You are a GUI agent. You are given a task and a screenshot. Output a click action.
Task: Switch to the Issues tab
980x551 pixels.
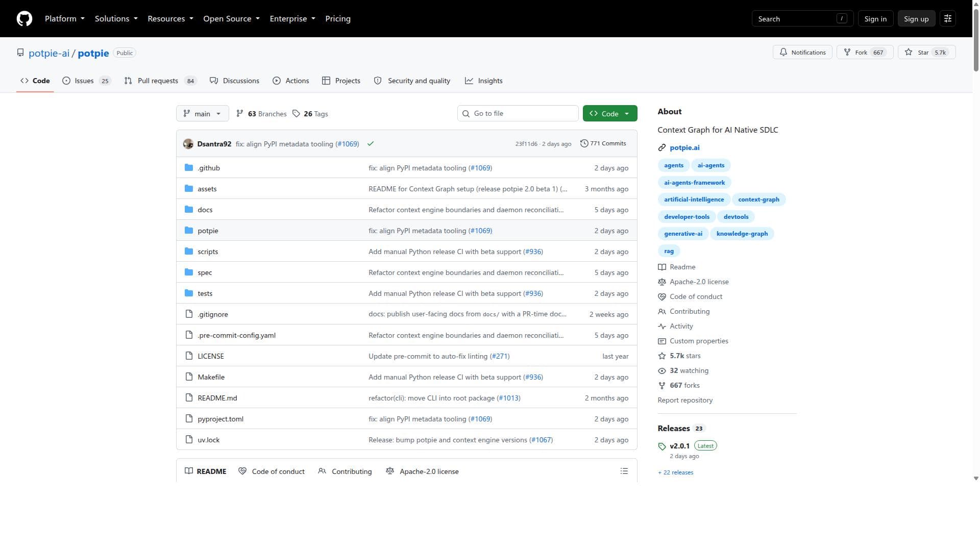tap(86, 81)
